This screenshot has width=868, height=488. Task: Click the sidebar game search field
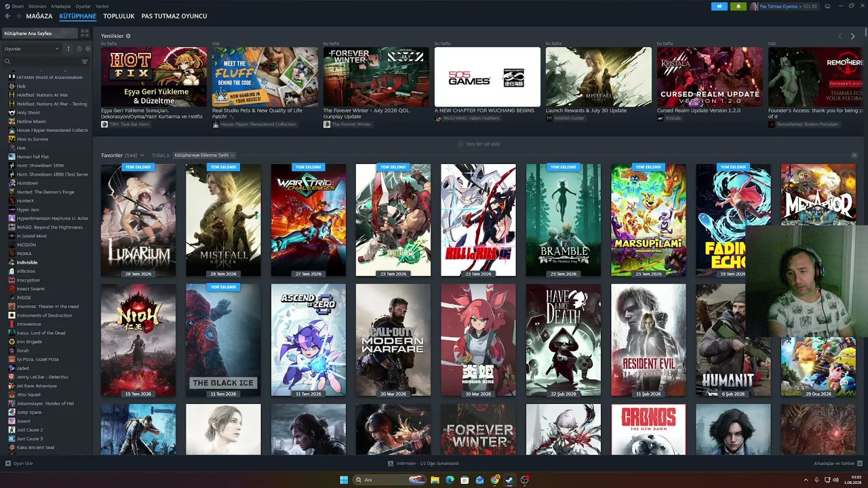coord(41,62)
